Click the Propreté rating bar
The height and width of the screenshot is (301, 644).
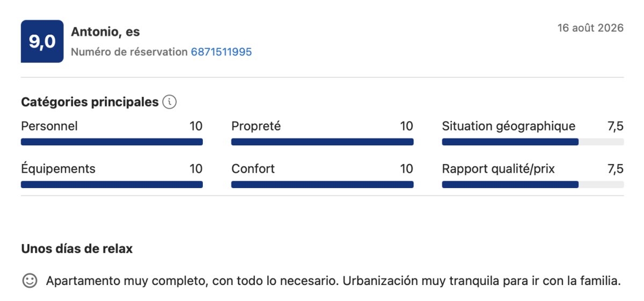322,142
